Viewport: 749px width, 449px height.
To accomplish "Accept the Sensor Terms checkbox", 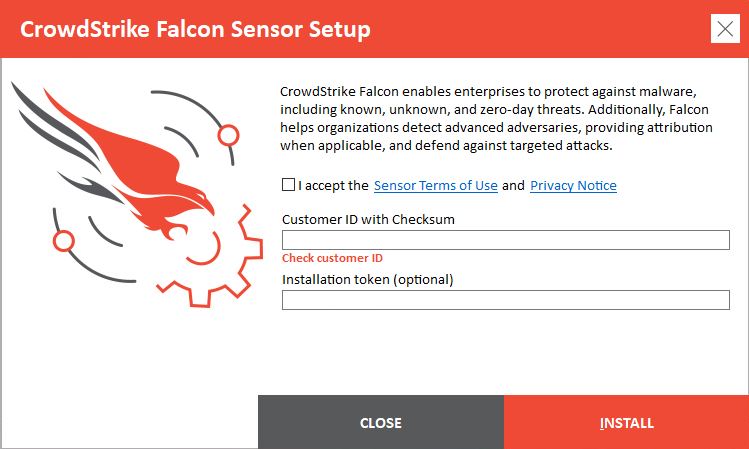I will 289,185.
